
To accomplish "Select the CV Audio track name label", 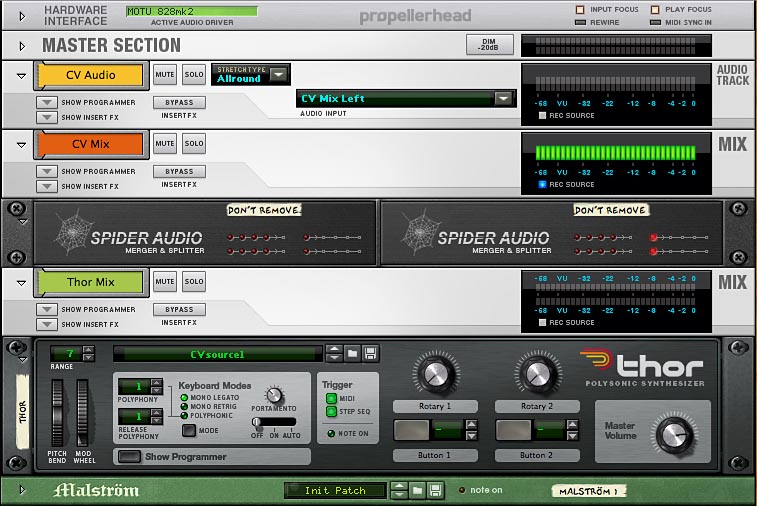I will pyautogui.click(x=91, y=75).
